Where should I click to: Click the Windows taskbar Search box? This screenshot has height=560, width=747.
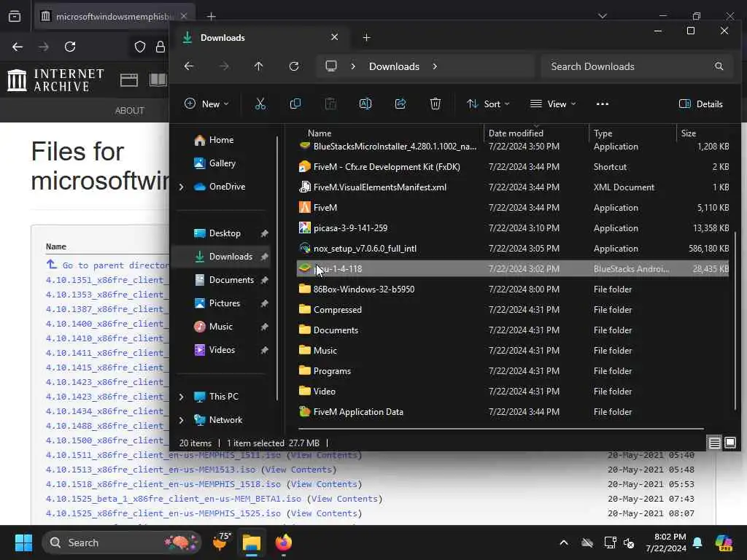[122, 542]
